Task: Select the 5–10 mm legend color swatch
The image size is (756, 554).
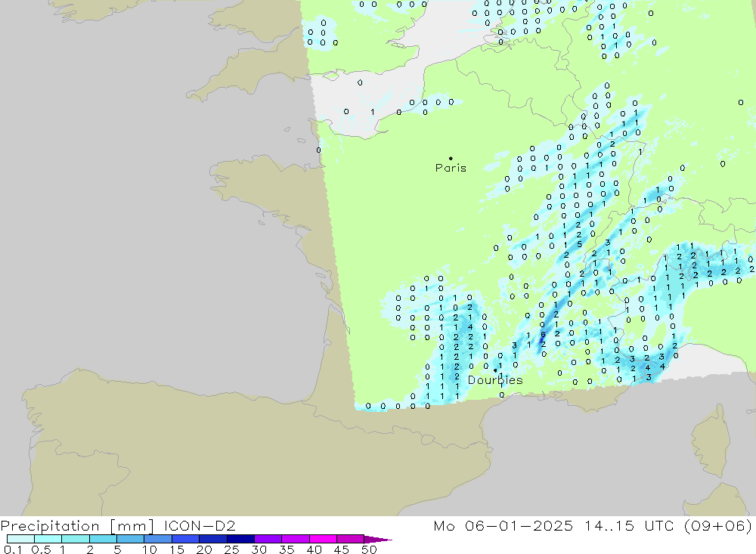Action: 131,539
